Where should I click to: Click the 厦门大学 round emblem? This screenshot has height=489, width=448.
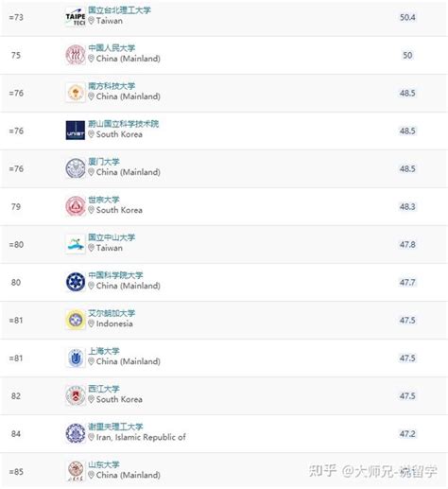pyautogui.click(x=76, y=168)
